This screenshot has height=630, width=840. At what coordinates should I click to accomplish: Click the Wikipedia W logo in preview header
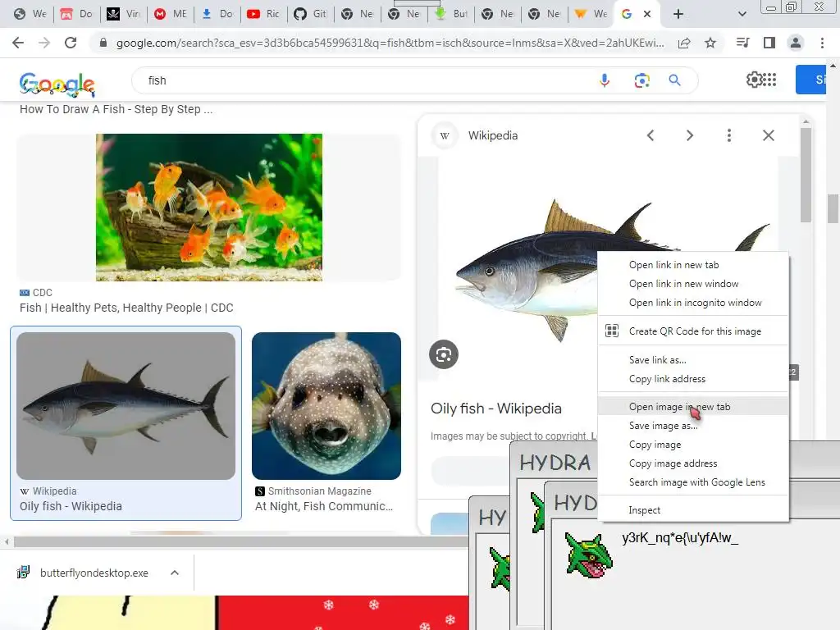pyautogui.click(x=445, y=135)
